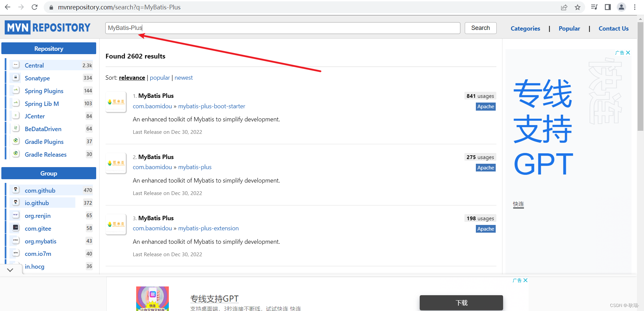Click the Gradle Releases repository icon
The width and height of the screenshot is (644, 311).
pyautogui.click(x=16, y=154)
